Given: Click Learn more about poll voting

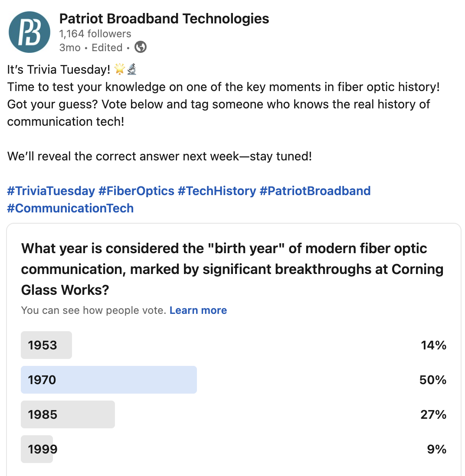Looking at the screenshot, I should coord(198,310).
